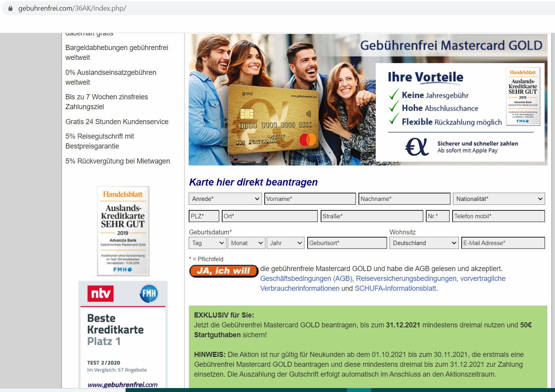Screen dimensions: 555x392
Task: Open the Nationalität dropdown
Action: [x=499, y=199]
